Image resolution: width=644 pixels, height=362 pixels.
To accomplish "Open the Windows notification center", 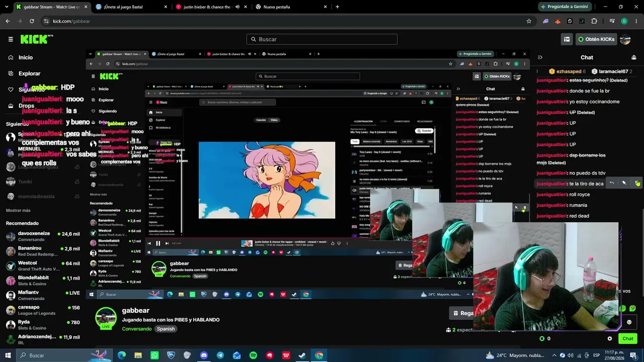I will pos(633,355).
